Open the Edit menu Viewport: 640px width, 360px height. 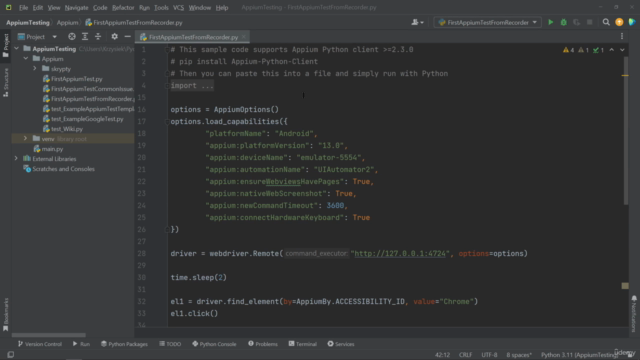pos(38,7)
